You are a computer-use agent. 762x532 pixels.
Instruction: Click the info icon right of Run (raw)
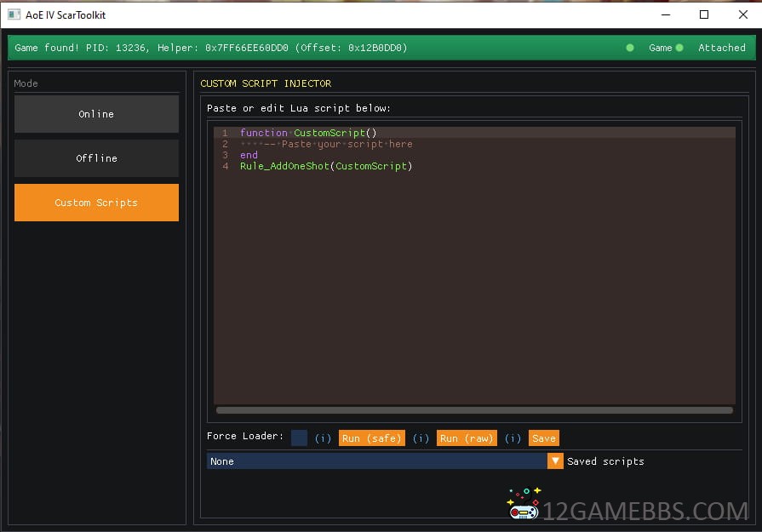[513, 438]
